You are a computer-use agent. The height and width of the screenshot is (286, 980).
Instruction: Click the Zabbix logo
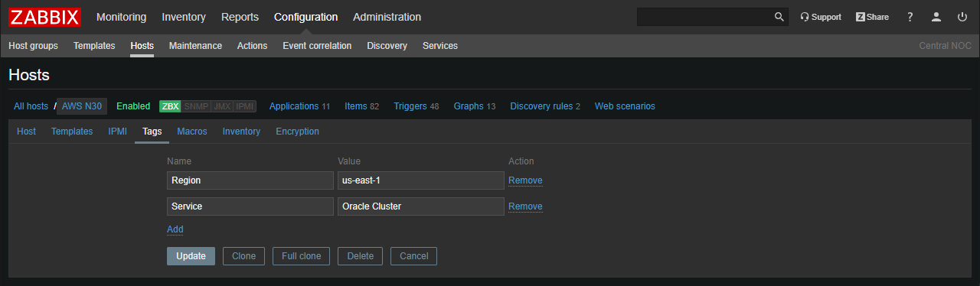(44, 16)
